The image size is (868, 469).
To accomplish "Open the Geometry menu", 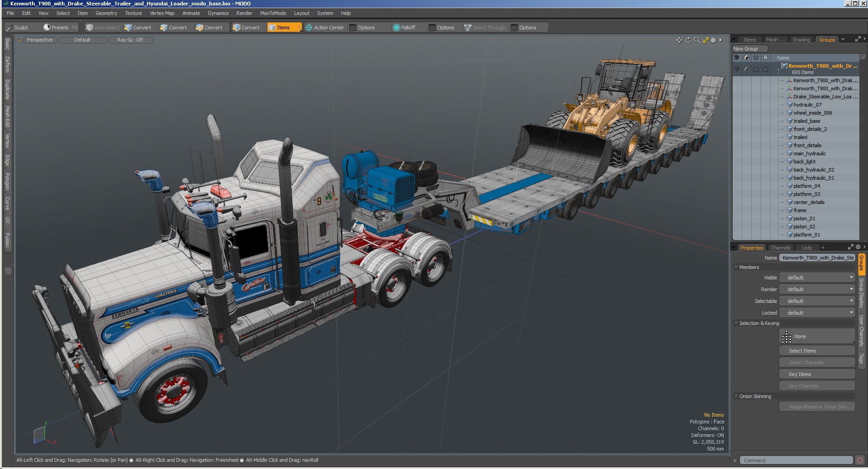I will click(x=106, y=13).
